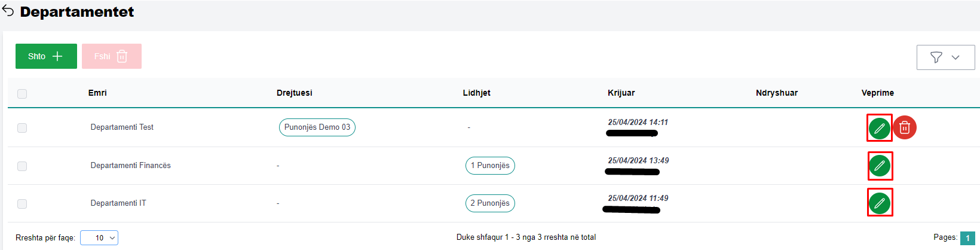Sort by the Krijuar column header

coord(621,93)
